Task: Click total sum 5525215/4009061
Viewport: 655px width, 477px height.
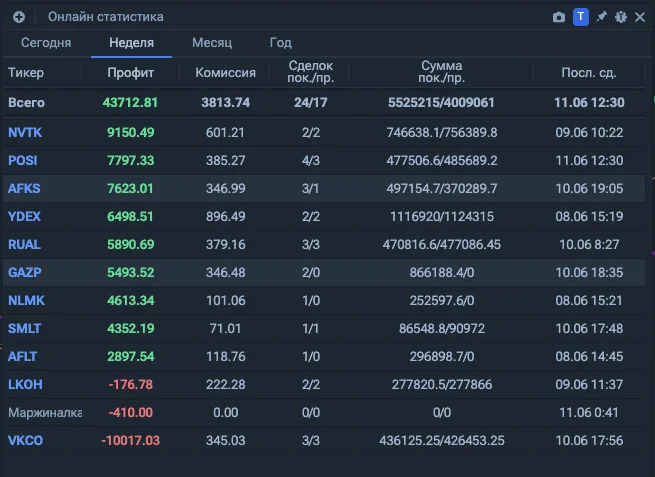Action: click(x=441, y=103)
